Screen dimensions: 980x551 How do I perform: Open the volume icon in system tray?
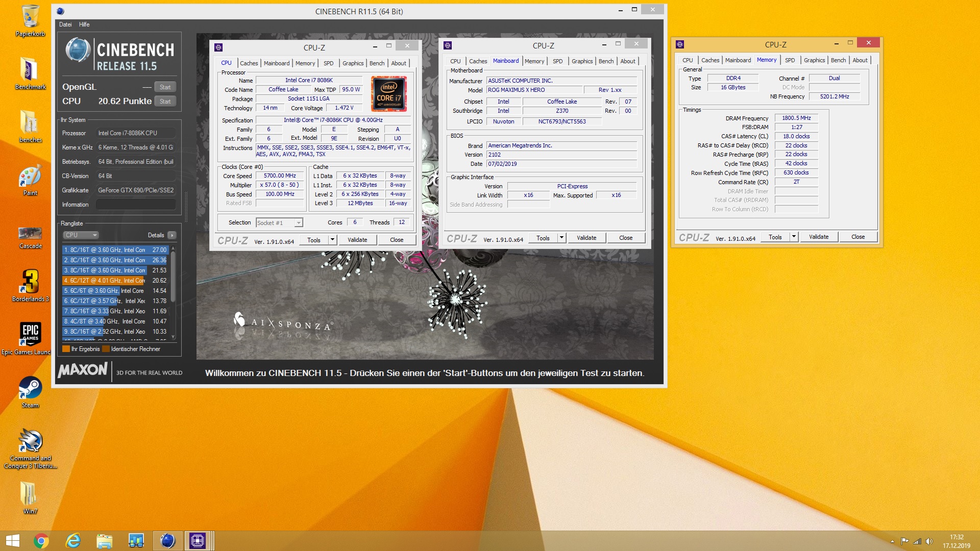(x=929, y=541)
